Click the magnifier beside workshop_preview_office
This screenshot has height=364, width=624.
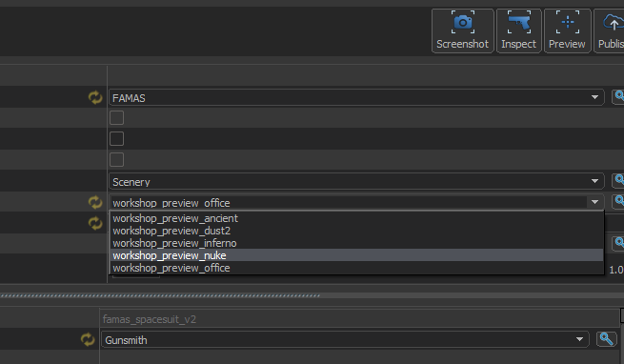point(618,201)
